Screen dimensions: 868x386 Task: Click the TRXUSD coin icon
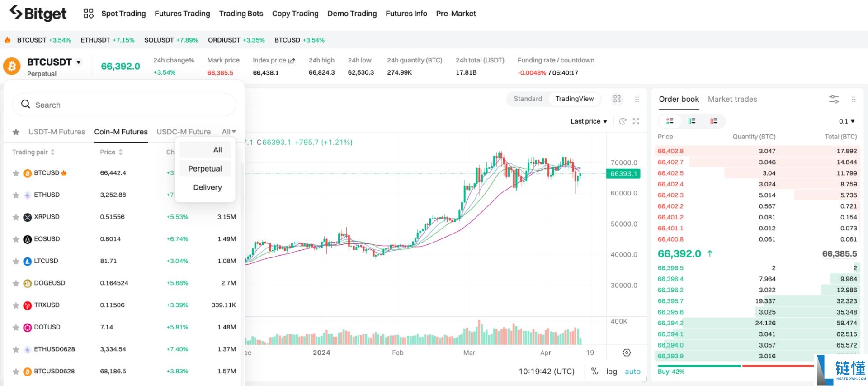[x=28, y=305]
